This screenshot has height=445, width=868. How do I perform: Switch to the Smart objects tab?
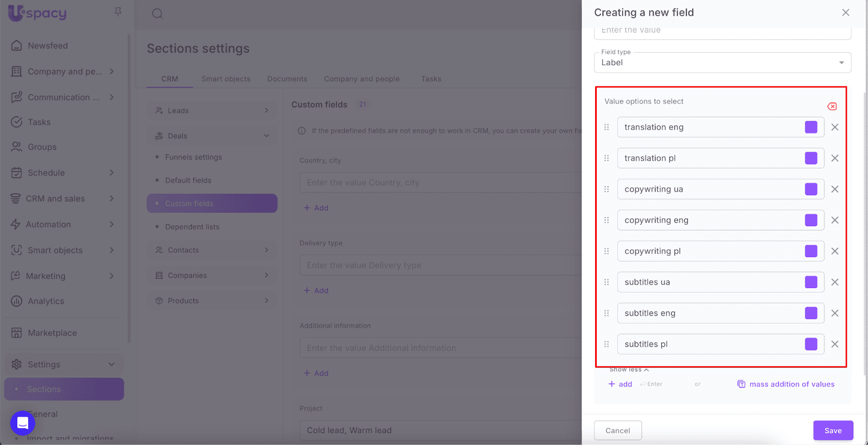tap(226, 79)
